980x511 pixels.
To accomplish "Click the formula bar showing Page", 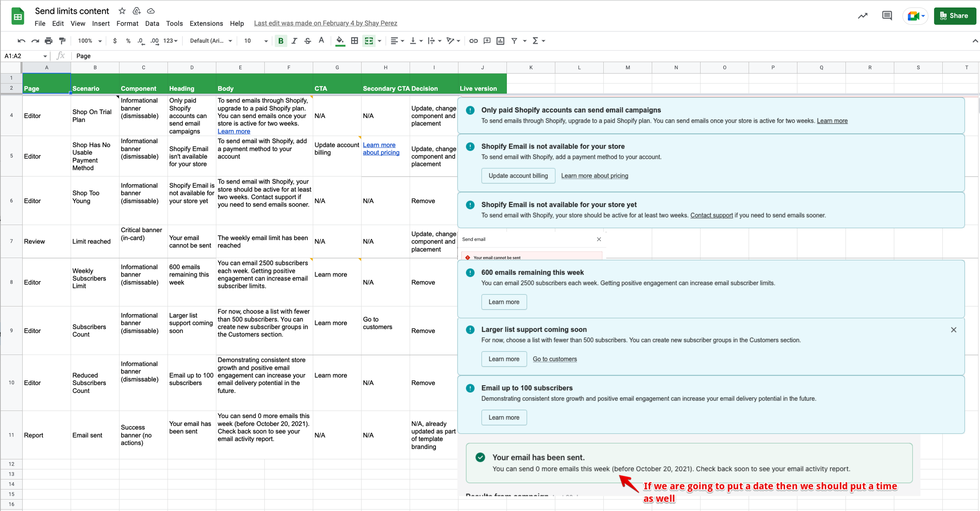I will pyautogui.click(x=525, y=56).
